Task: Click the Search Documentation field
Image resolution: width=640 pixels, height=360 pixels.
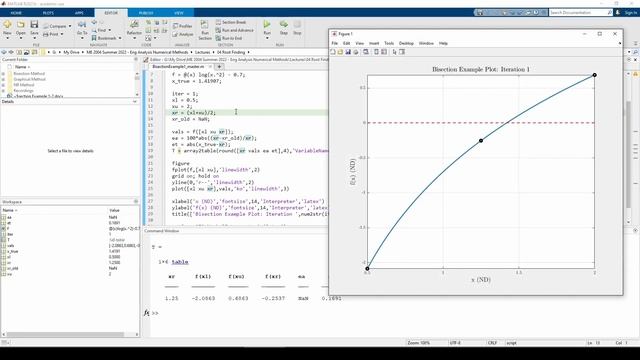Action: coord(580,13)
